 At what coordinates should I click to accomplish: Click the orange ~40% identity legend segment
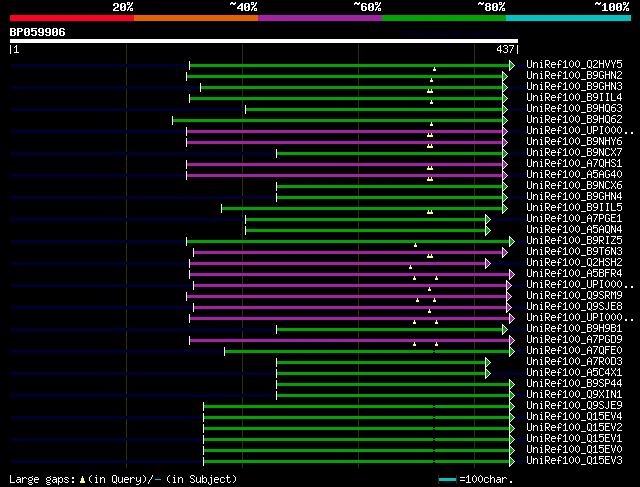(196, 18)
